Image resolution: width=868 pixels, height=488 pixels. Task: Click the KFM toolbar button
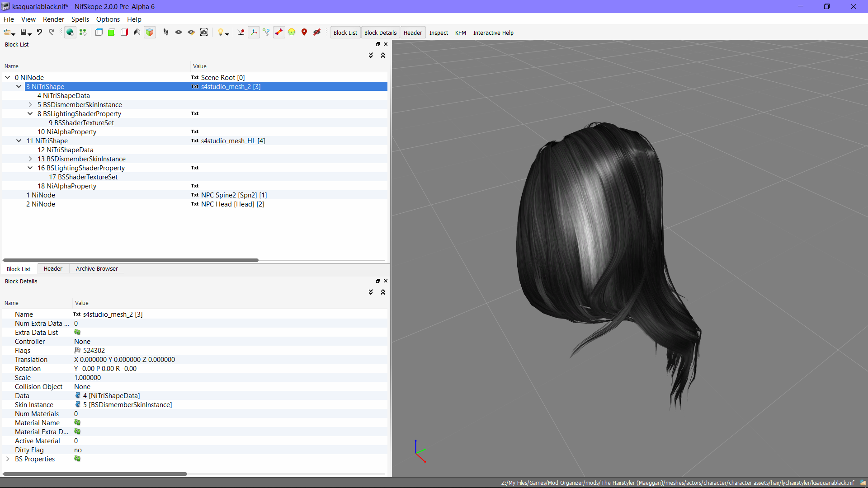click(x=461, y=33)
